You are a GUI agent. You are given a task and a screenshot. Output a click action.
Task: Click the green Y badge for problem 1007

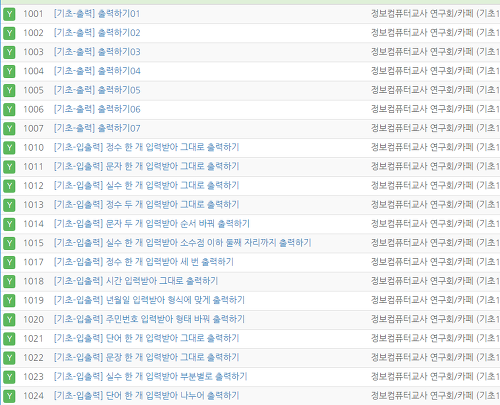tap(9, 128)
